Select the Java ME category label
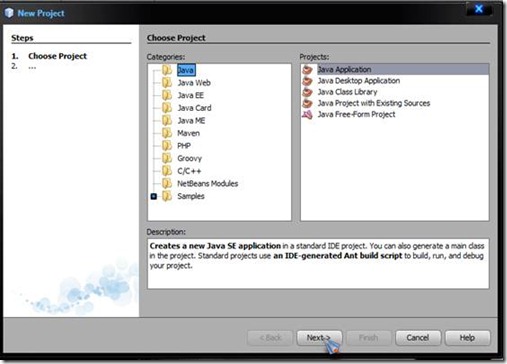 click(x=191, y=121)
